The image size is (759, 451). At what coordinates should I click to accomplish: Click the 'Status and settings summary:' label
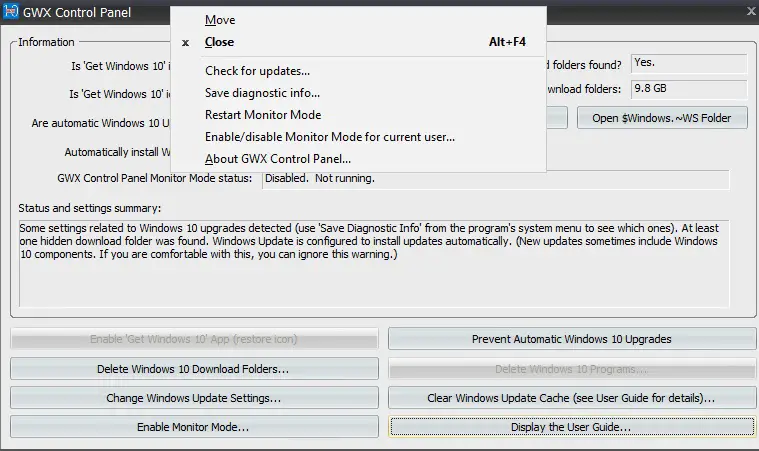point(90,208)
